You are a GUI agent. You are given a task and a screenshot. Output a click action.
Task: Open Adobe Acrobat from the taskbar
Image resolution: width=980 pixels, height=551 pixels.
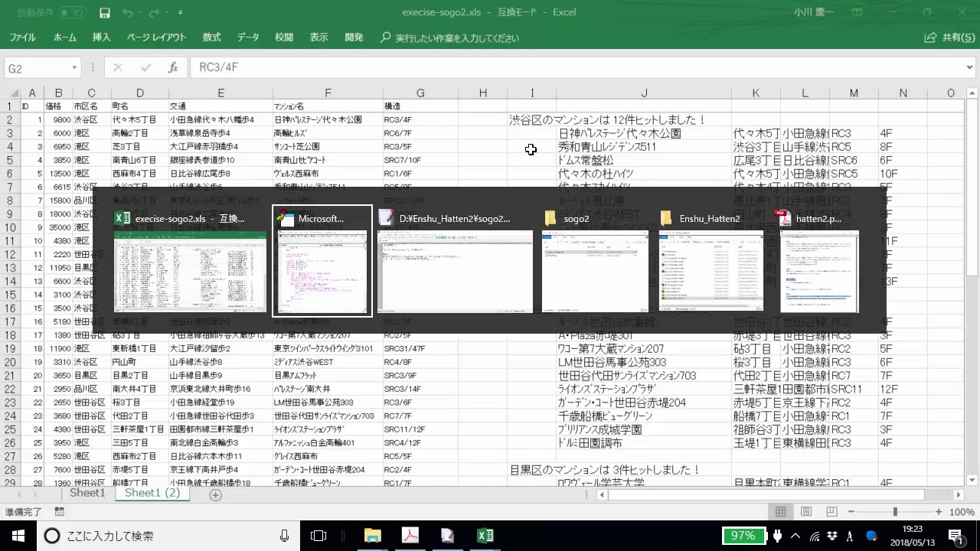(410, 536)
